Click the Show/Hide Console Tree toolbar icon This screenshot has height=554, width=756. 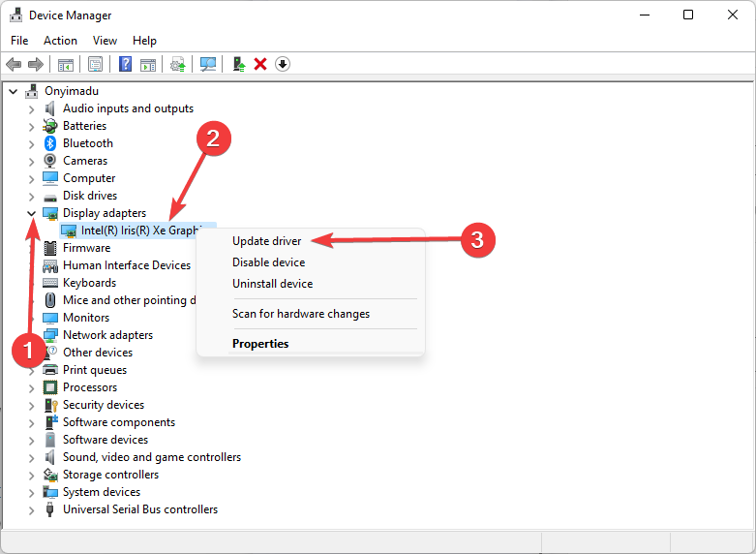coord(66,64)
